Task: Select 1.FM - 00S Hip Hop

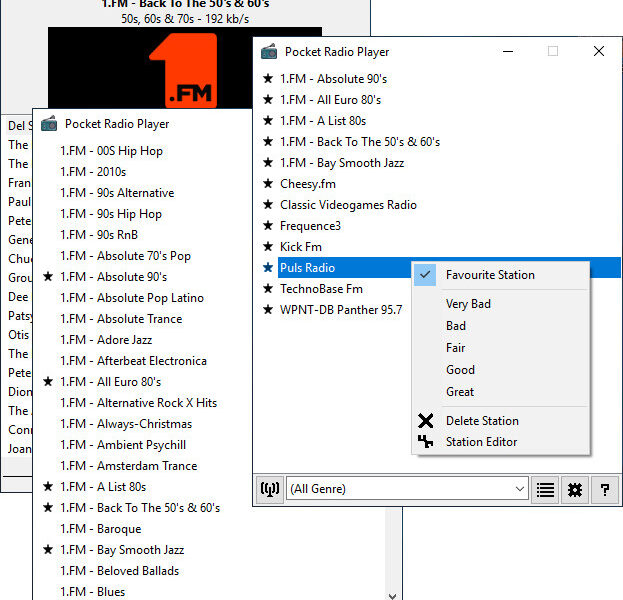Action: 112,151
